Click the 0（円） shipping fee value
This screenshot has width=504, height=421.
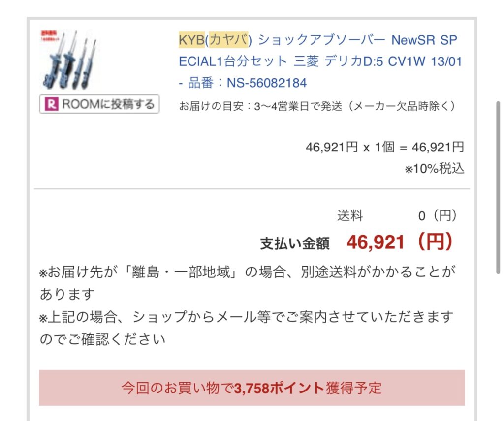click(438, 215)
